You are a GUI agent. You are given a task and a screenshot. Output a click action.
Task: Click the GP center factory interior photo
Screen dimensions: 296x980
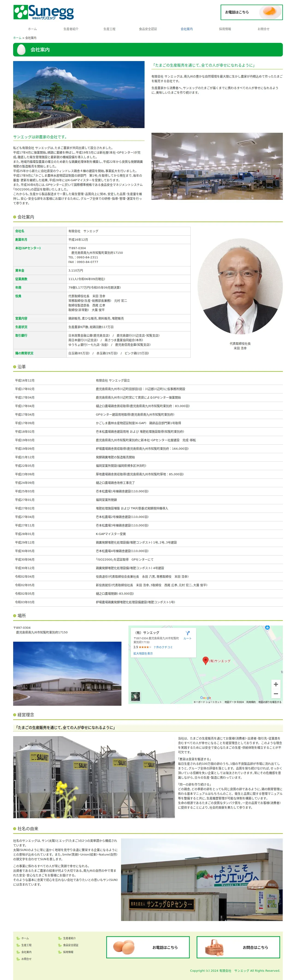point(217,166)
